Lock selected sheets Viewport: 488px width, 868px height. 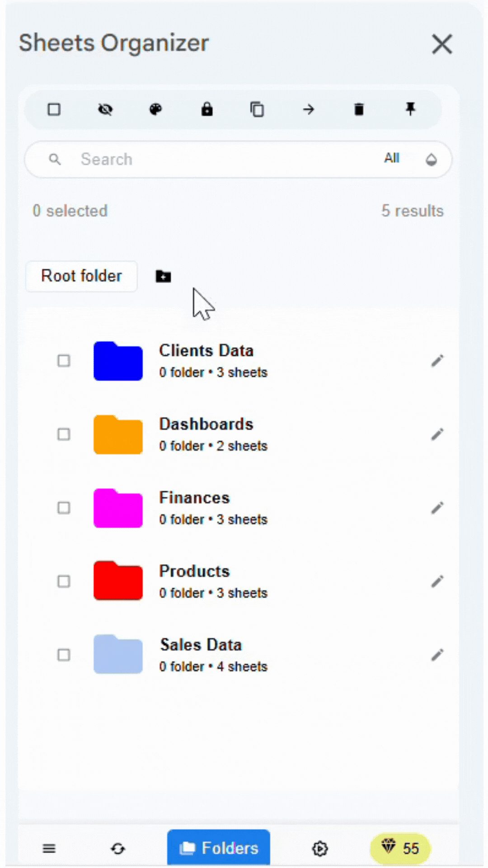coord(206,109)
